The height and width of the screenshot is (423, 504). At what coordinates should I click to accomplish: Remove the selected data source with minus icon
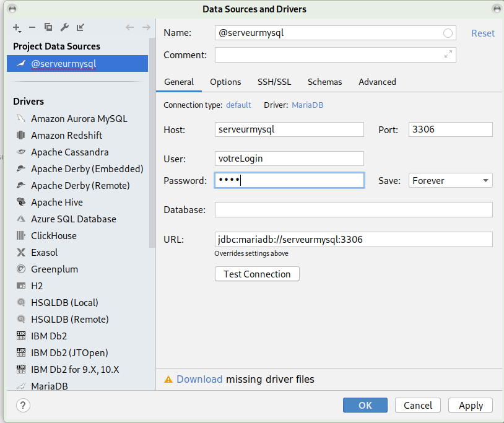(x=32, y=27)
